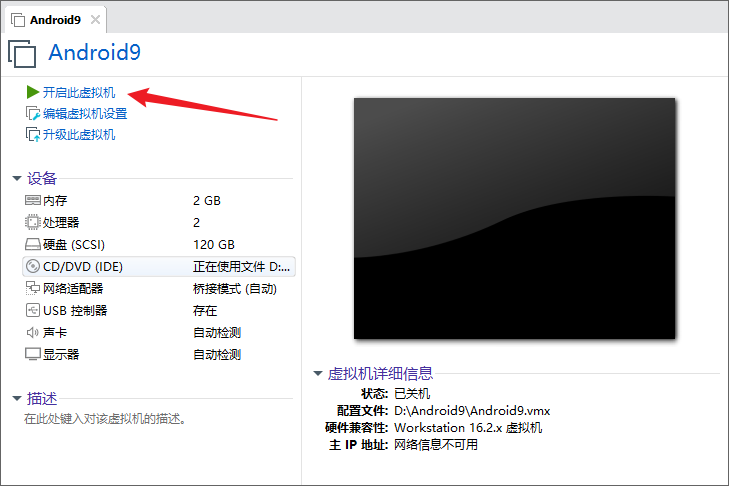Click the 虚拟机详细信息 section heading
This screenshot has height=486, width=729.
pyautogui.click(x=380, y=373)
